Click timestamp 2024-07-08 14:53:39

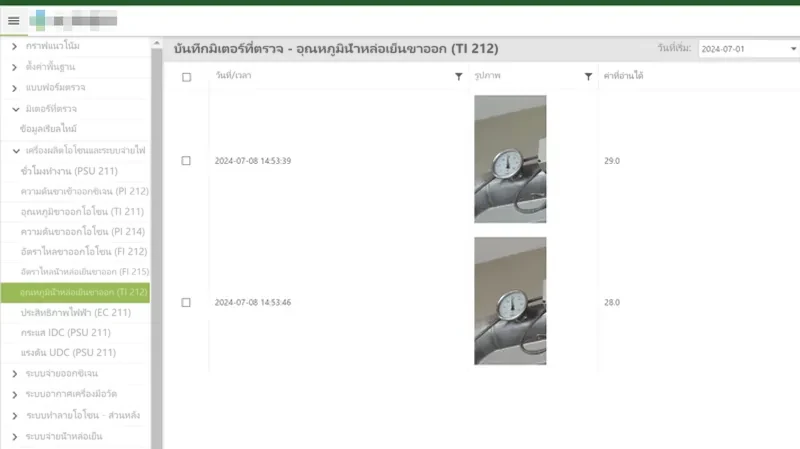click(253, 161)
